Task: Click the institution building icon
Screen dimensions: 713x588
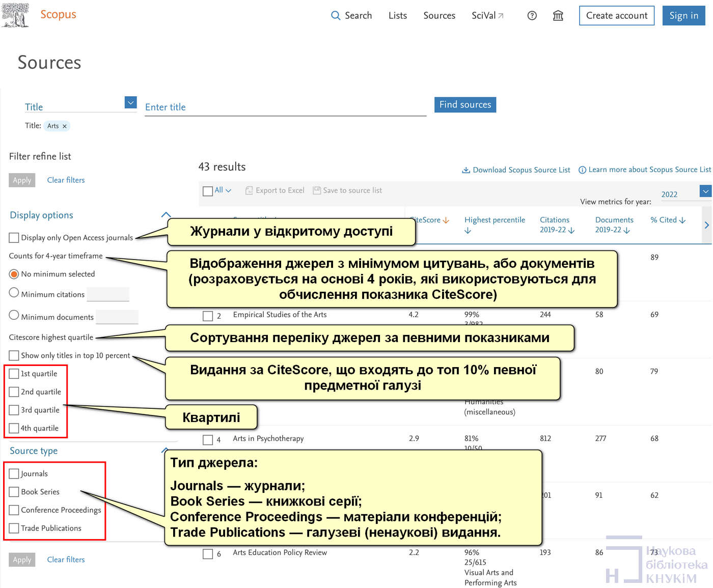Action: (558, 16)
